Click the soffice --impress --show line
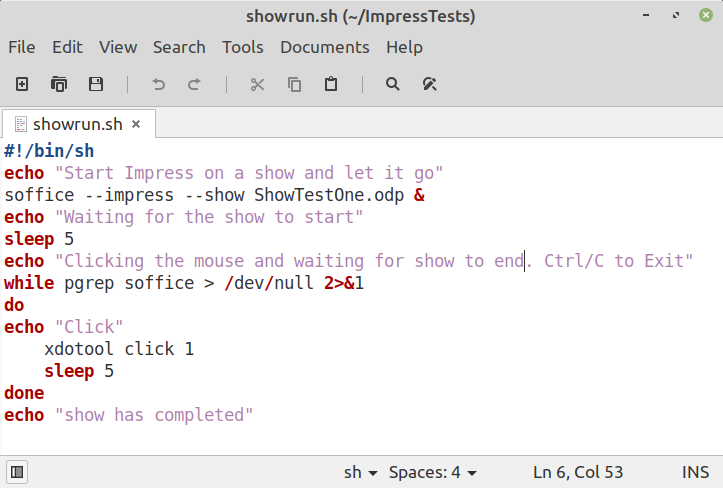The image size is (723, 488). tap(214, 195)
